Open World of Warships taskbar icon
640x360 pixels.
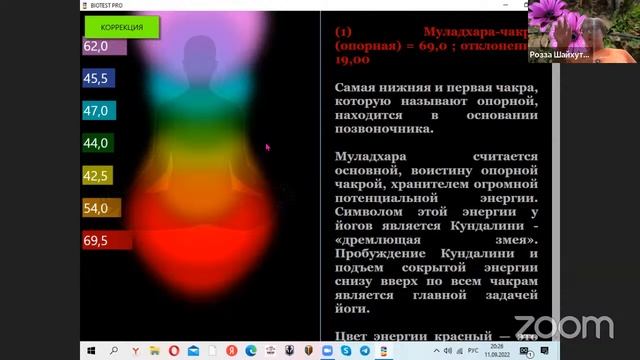[289, 351]
